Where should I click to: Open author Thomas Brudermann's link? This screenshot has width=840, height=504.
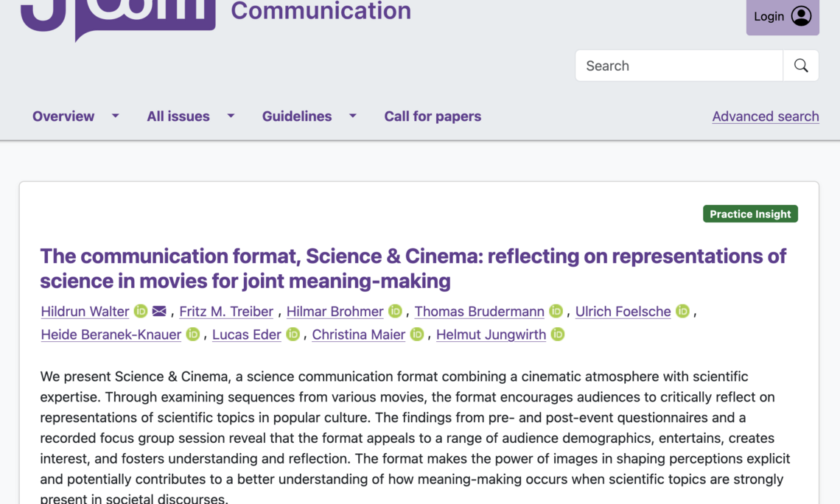(480, 311)
